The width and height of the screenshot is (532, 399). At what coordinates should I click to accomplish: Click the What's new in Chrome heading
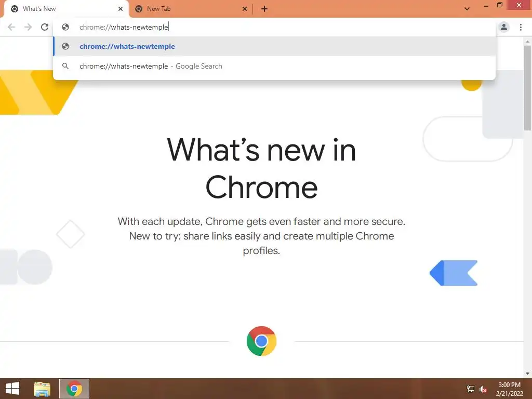pos(262,168)
